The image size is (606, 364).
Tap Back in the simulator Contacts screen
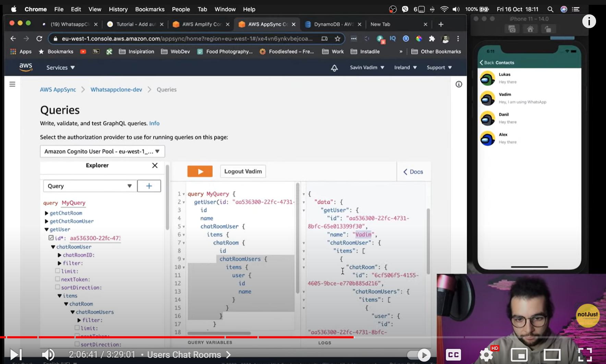487,63
